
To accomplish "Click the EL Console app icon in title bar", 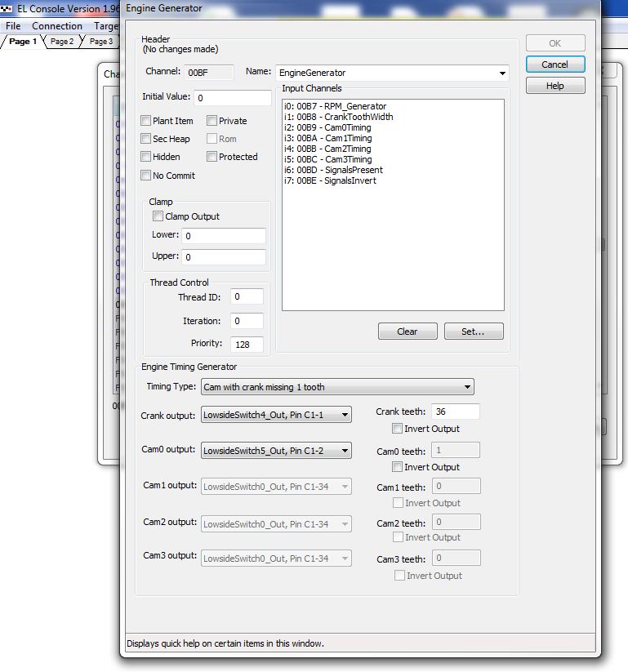I will point(7,10).
